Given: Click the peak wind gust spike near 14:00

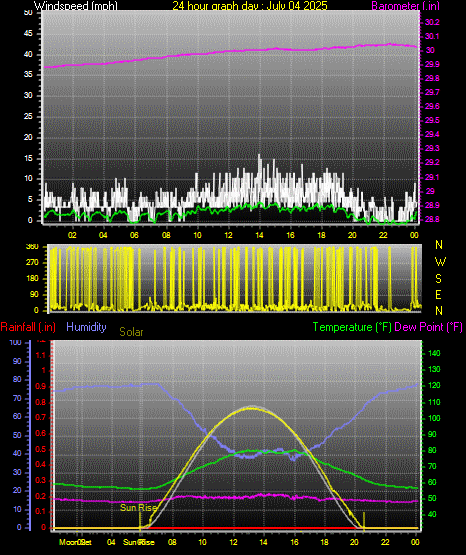Looking at the screenshot, I should (x=259, y=156).
